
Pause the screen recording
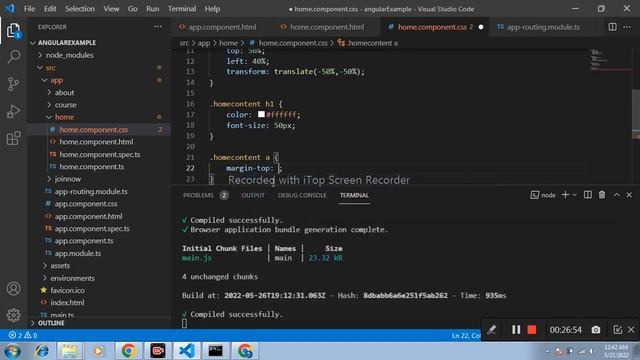click(x=516, y=329)
